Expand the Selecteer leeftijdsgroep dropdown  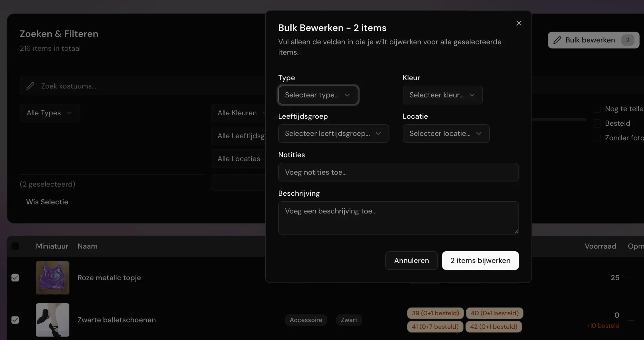[x=333, y=133]
